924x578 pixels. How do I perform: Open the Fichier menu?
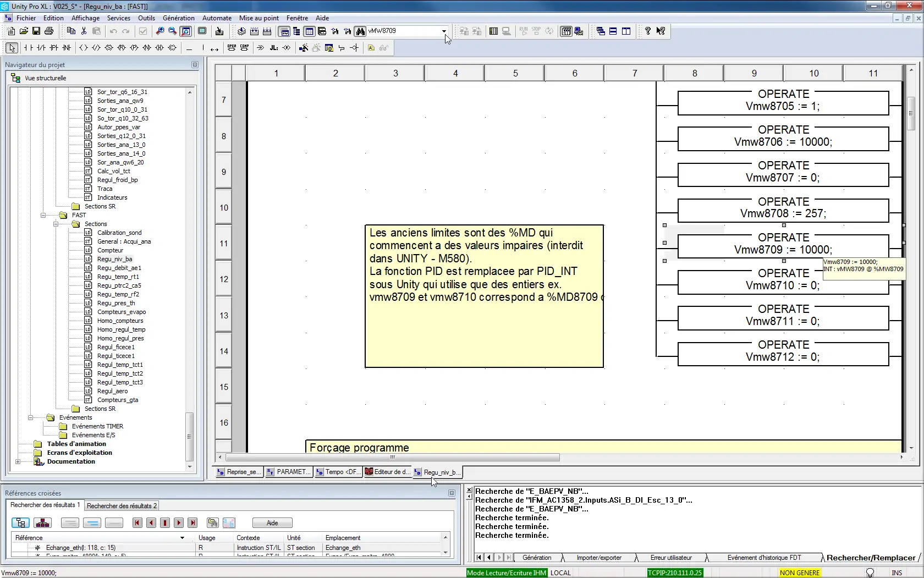(26, 18)
